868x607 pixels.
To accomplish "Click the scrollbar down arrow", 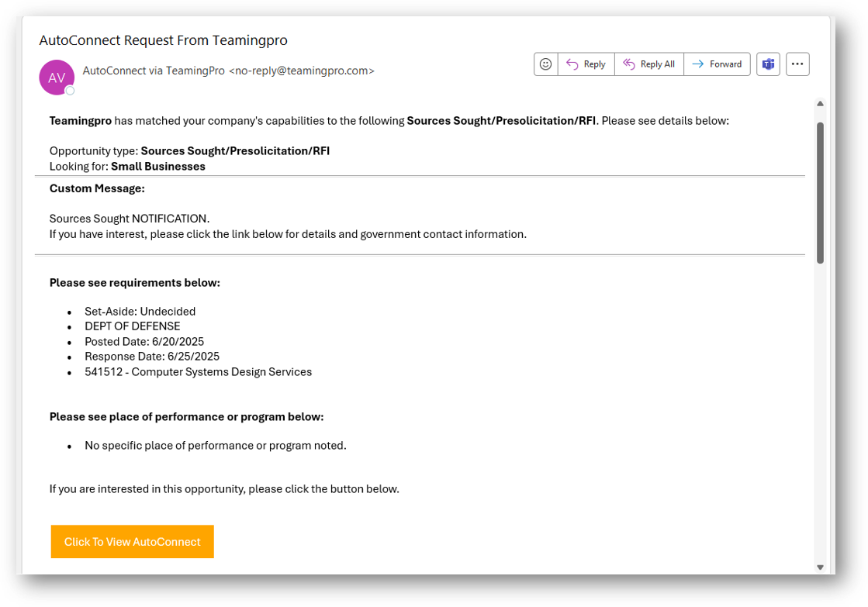I will tap(821, 567).
